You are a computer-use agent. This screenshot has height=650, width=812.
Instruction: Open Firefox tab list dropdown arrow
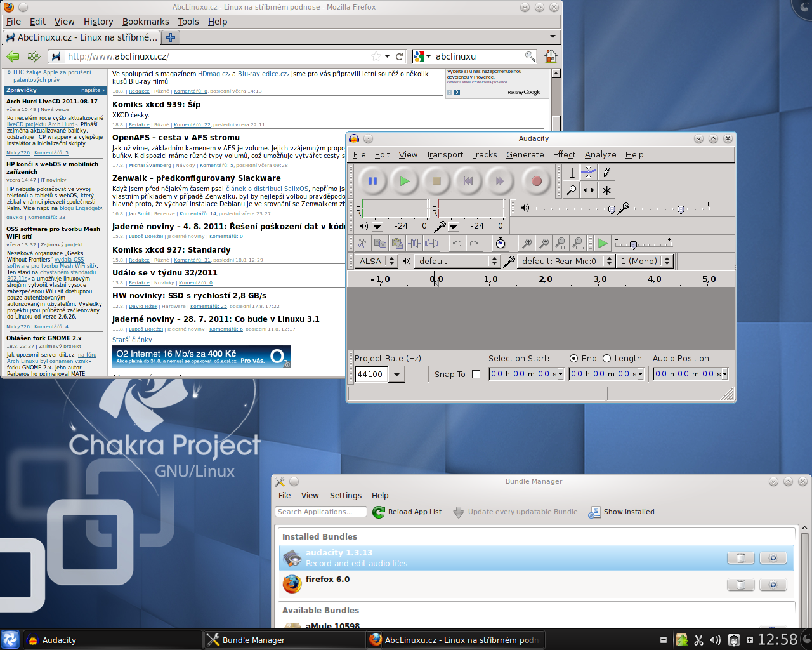553,37
